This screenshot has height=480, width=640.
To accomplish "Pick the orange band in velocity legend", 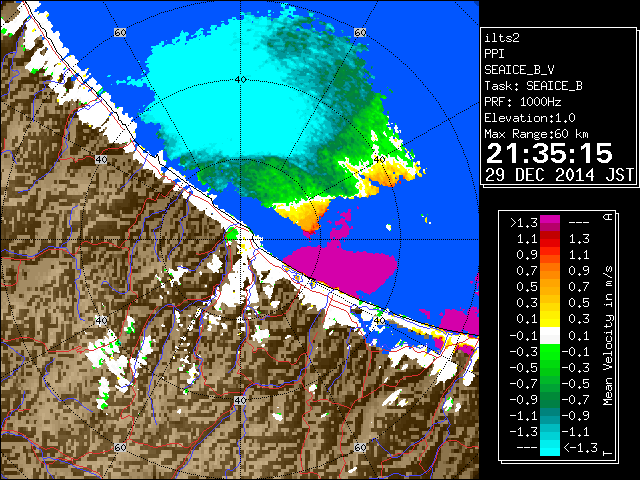I will pos(550,271).
